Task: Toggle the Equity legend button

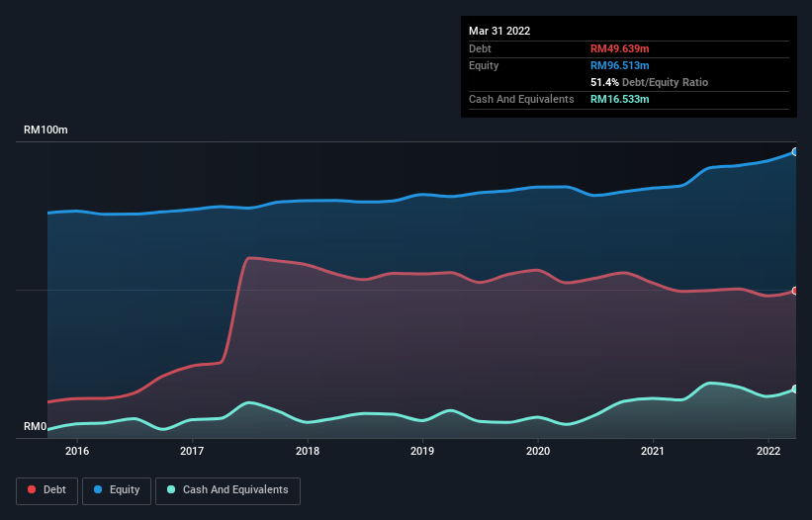Action: click(117, 490)
